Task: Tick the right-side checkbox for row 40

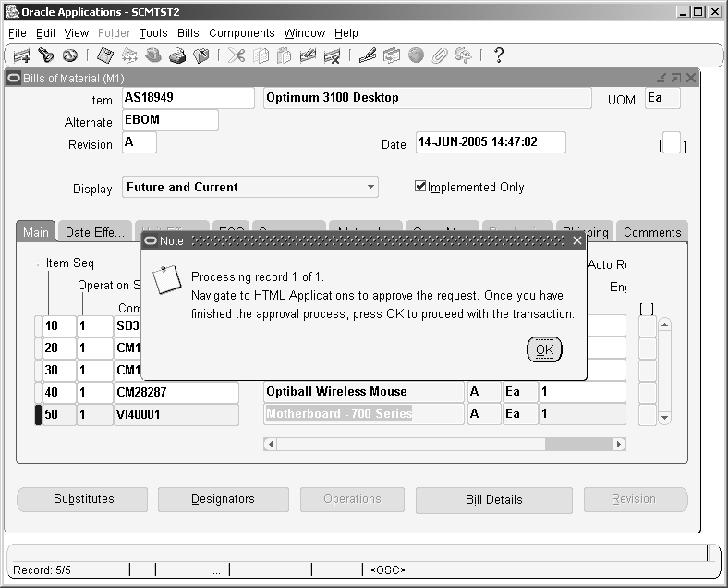Action: click(x=648, y=393)
